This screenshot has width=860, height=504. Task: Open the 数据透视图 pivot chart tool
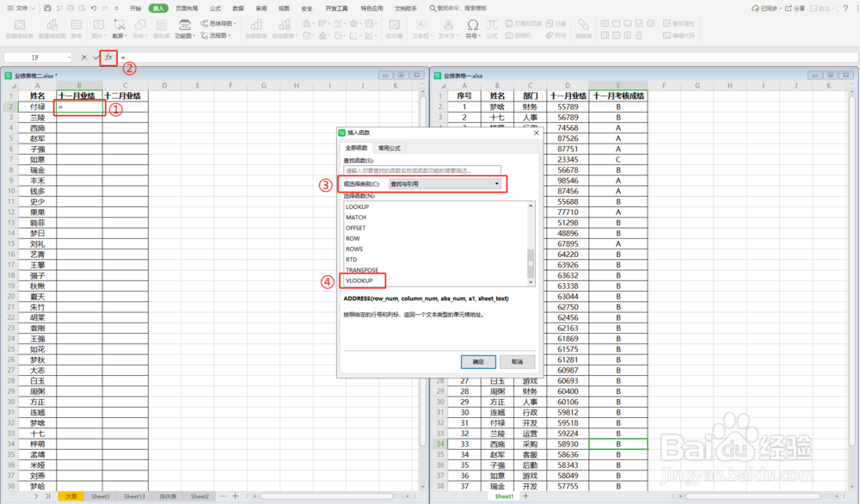coord(52,29)
